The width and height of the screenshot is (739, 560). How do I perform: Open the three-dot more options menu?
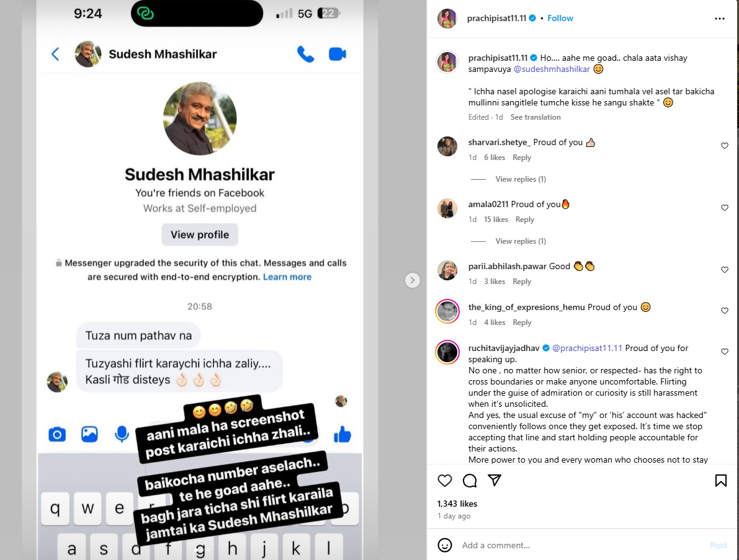719,19
